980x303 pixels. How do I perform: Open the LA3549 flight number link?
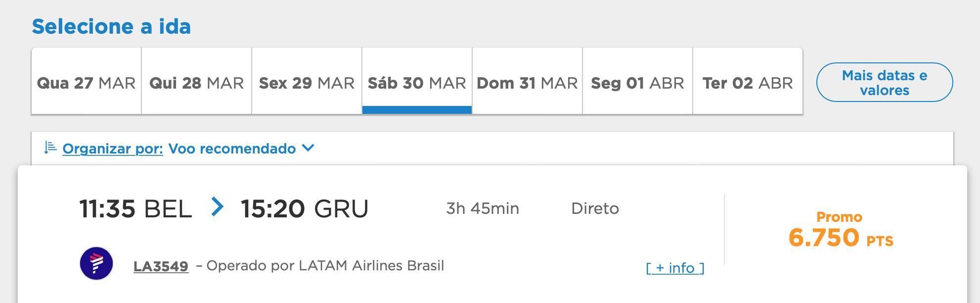click(161, 266)
